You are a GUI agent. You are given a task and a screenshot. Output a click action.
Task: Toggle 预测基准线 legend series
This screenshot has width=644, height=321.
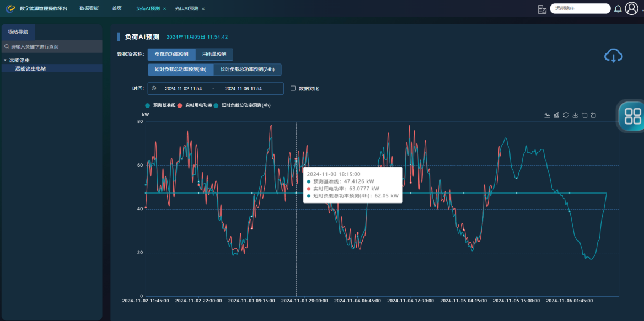pos(147,105)
